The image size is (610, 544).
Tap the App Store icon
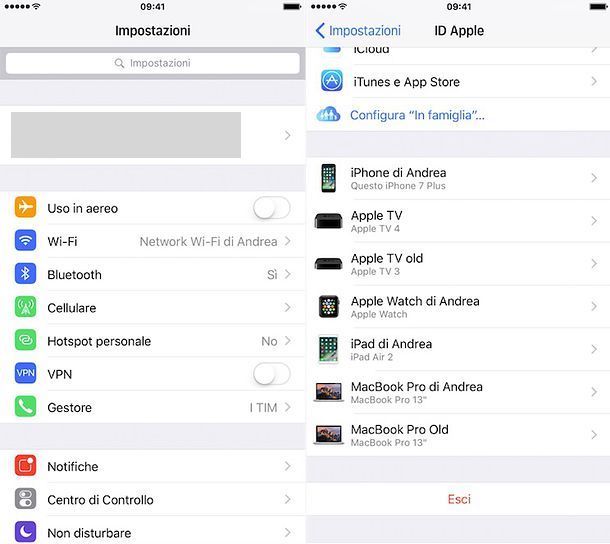[x=332, y=81]
